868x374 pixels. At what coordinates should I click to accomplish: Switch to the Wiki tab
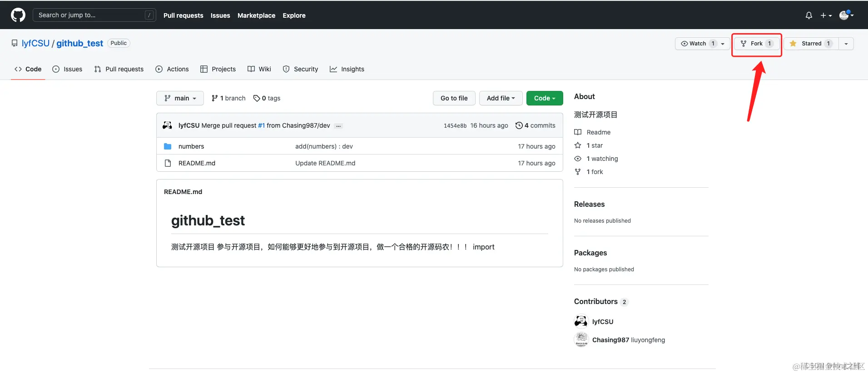[x=259, y=69]
